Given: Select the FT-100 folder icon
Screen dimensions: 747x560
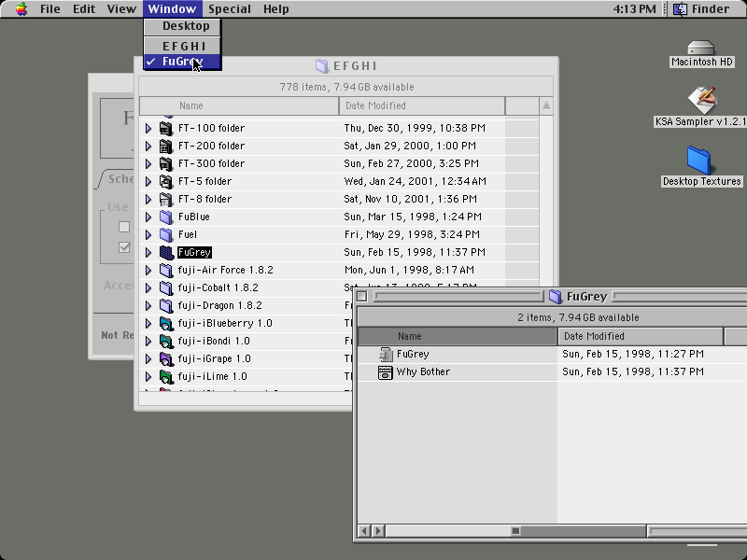Looking at the screenshot, I should [166, 128].
